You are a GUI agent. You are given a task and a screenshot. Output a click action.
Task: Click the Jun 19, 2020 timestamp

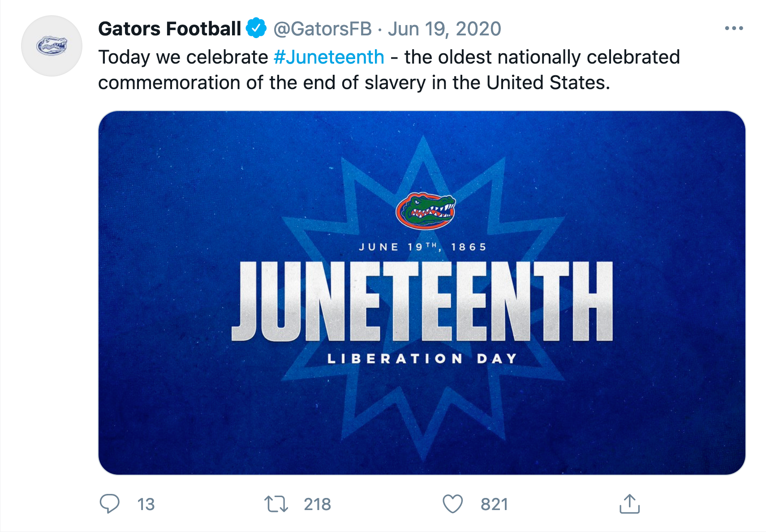click(x=444, y=29)
